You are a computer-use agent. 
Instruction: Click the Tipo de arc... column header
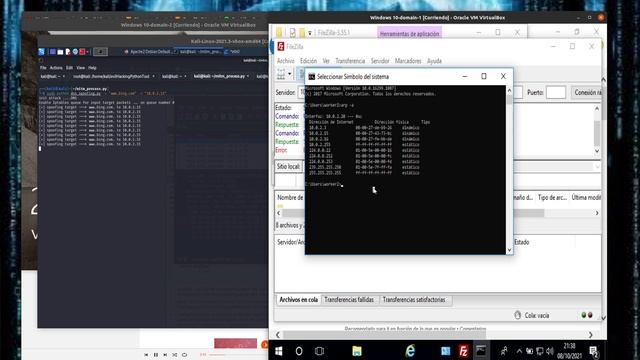pyautogui.click(x=552, y=198)
